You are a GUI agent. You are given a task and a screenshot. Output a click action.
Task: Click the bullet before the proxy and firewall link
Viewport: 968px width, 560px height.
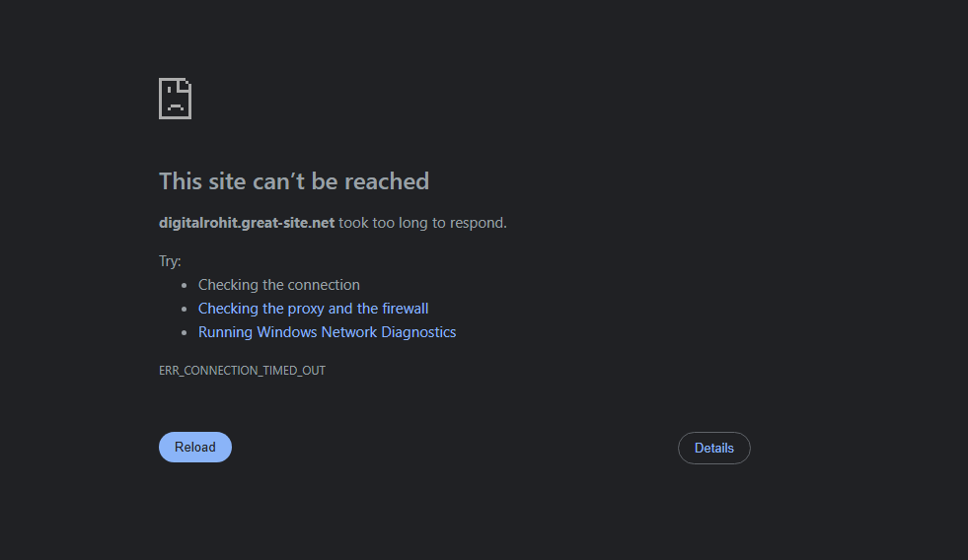tap(185, 309)
